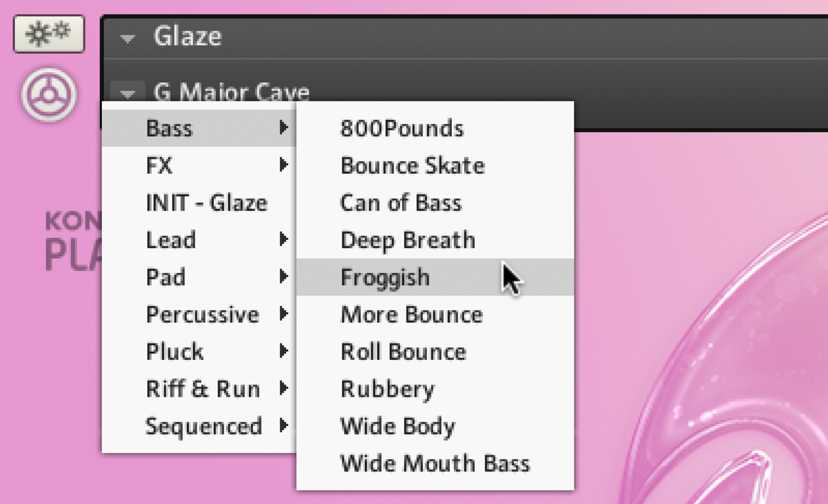
Task: Select the INIT - Glaze preset
Action: 206,203
